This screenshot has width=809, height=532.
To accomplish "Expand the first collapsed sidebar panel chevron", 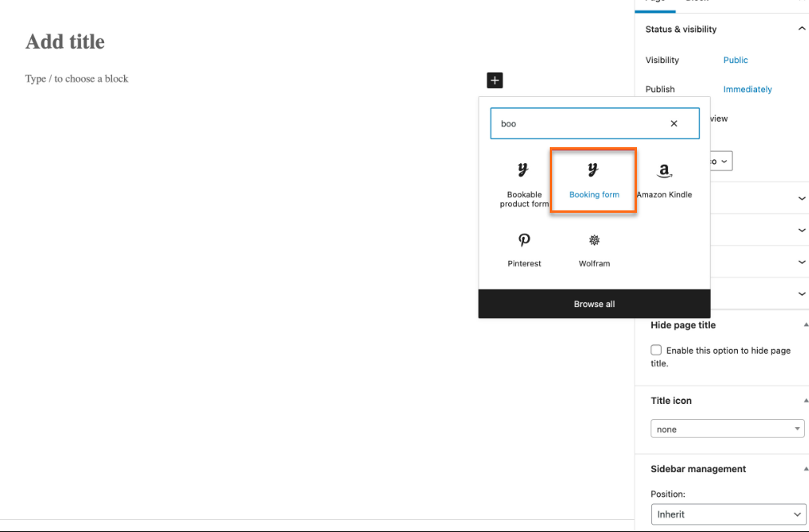I will [x=801, y=198].
